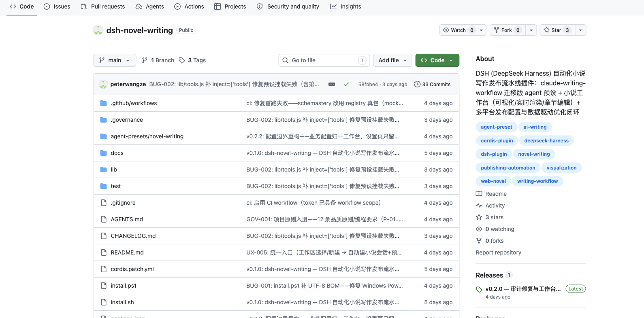Open the green Code dropdown button
This screenshot has width=644, height=318.
pyautogui.click(x=437, y=60)
